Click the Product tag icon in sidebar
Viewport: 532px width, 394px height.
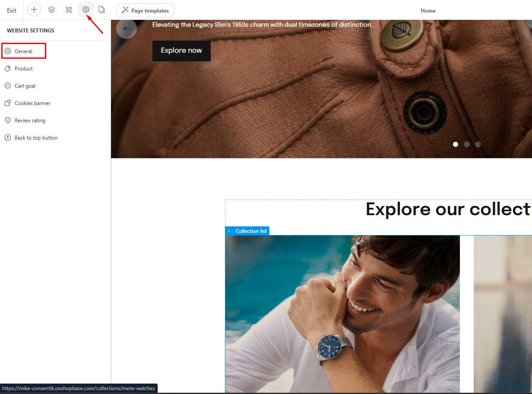[8, 69]
